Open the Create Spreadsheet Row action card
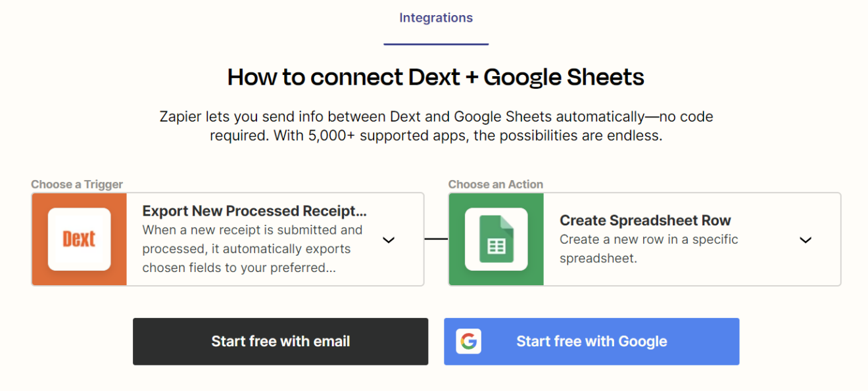Viewport: 868px width, 391px height. 658,239
